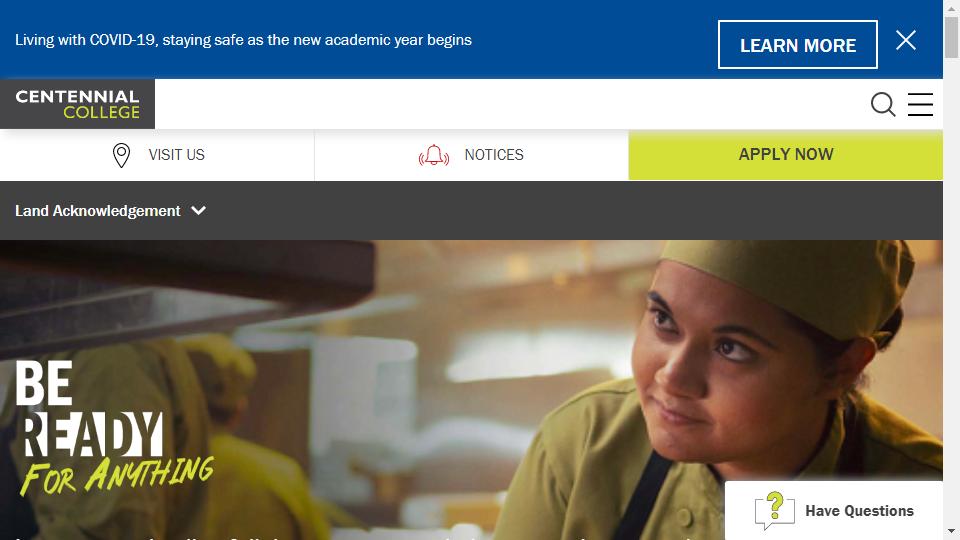Viewport: 960px width, 540px height.
Task: Open the hamburger menu icon
Action: click(920, 105)
